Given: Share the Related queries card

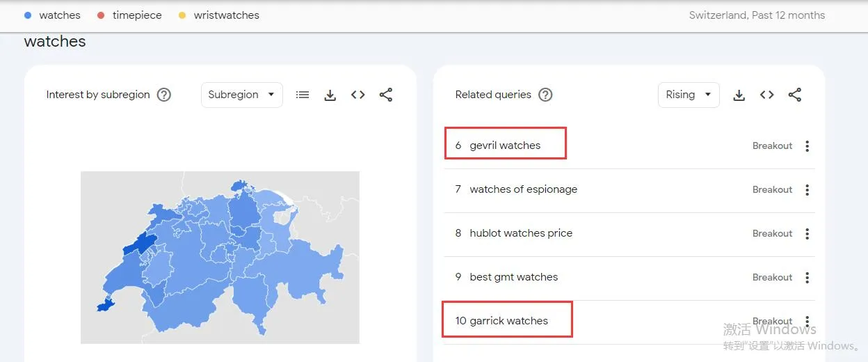Looking at the screenshot, I should coord(795,95).
